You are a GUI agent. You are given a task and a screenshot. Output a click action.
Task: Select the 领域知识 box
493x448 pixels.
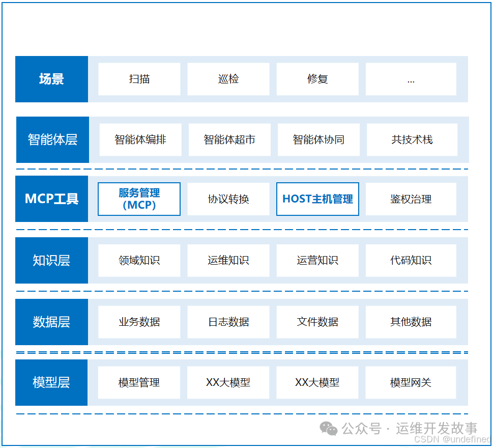click(139, 261)
